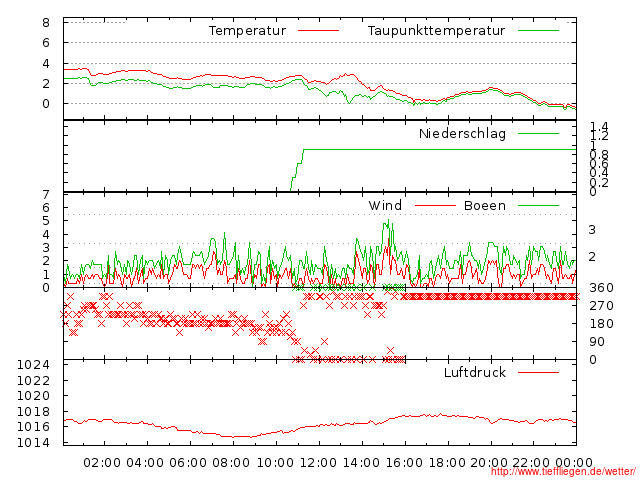Click the 360 wind direction axis value
The width and height of the screenshot is (640, 480).
(x=601, y=288)
